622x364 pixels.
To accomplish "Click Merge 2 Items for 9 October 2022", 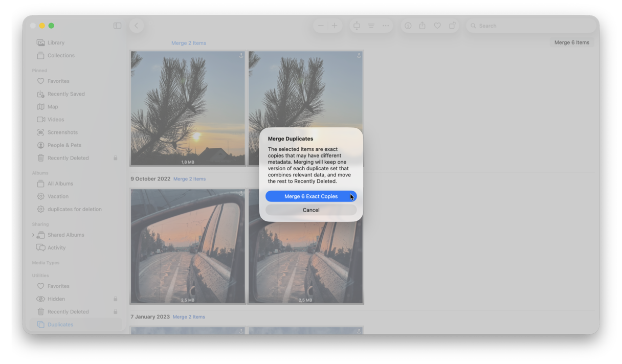I will point(189,178).
